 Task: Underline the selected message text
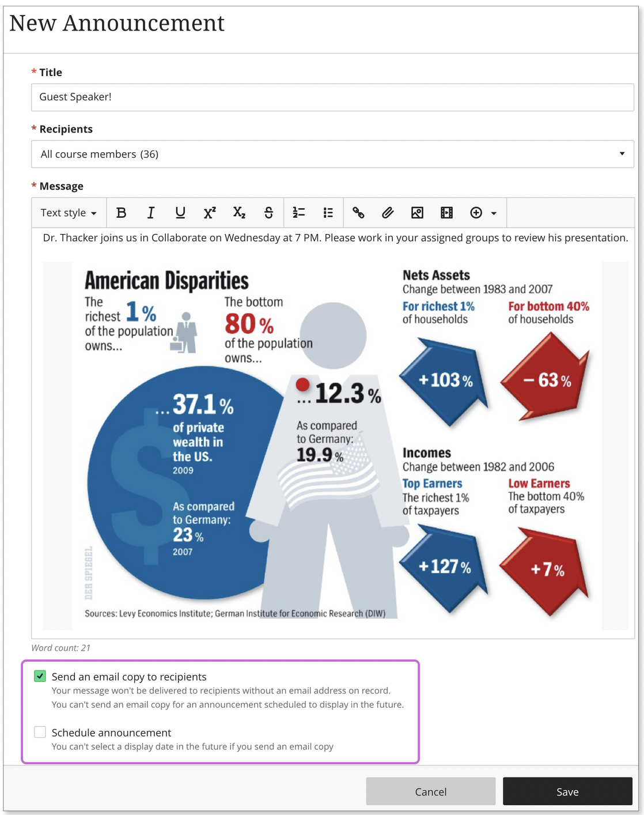[180, 213]
